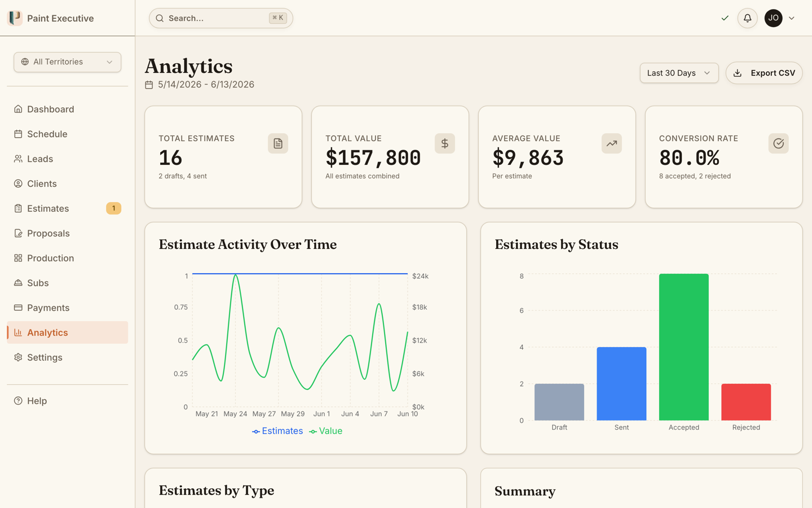812x508 pixels.
Task: Click the '8 accepted, 2 rejected' subtext
Action: (695, 176)
